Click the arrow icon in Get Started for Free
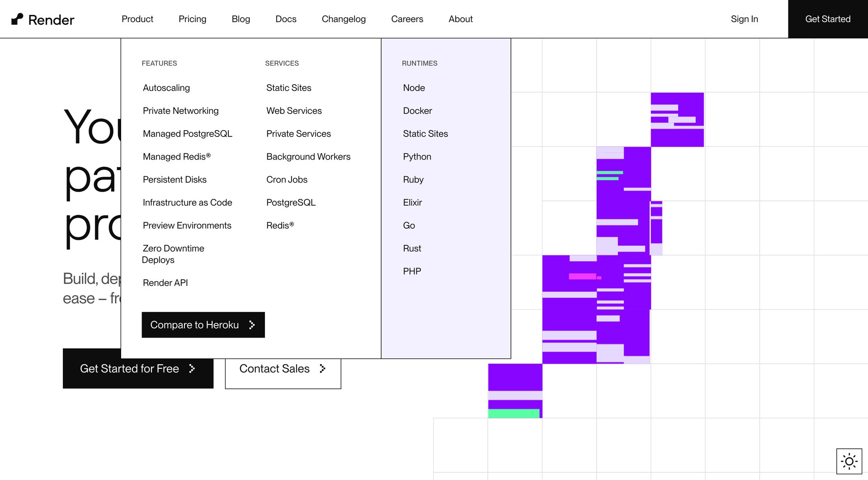The image size is (868, 480). point(192,368)
